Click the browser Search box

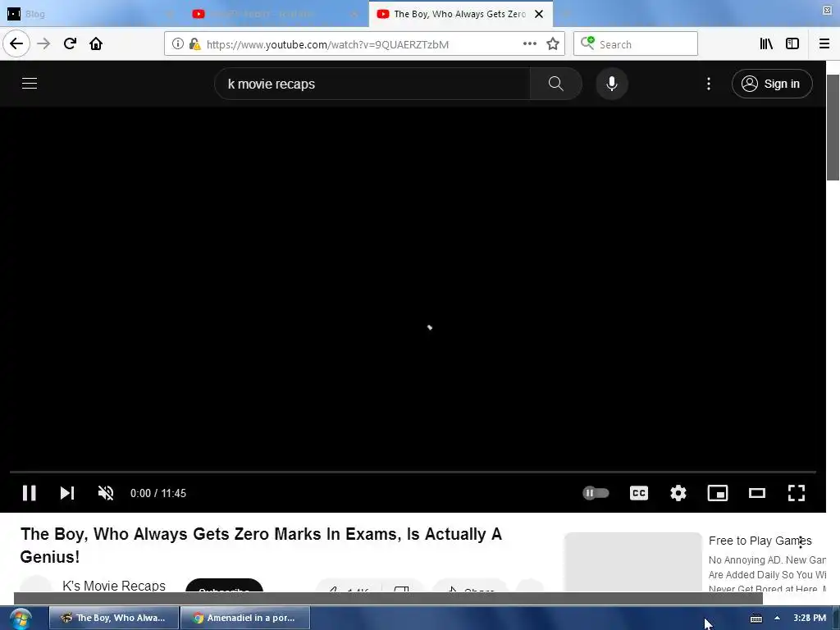636,44
